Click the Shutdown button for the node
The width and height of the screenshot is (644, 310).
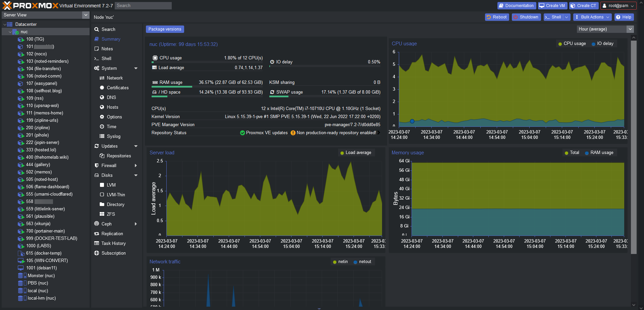(526, 17)
